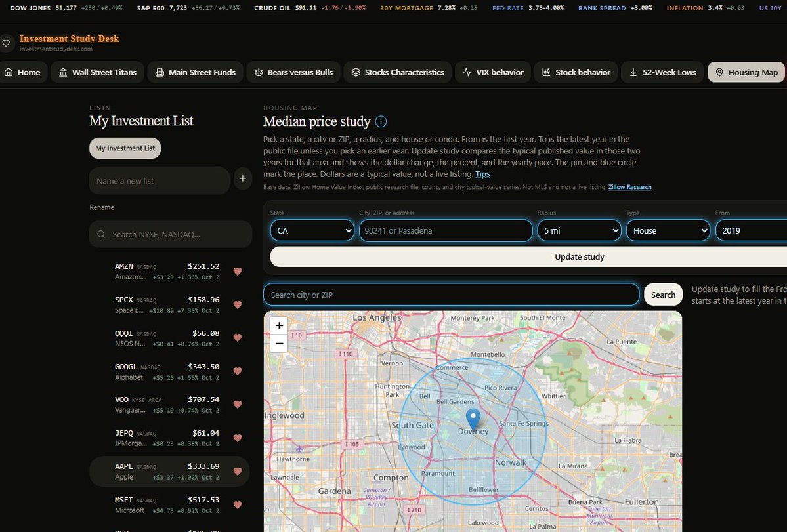Click the Investment Study Desk site title
Screen dimensions: 787x532
(x=70, y=39)
